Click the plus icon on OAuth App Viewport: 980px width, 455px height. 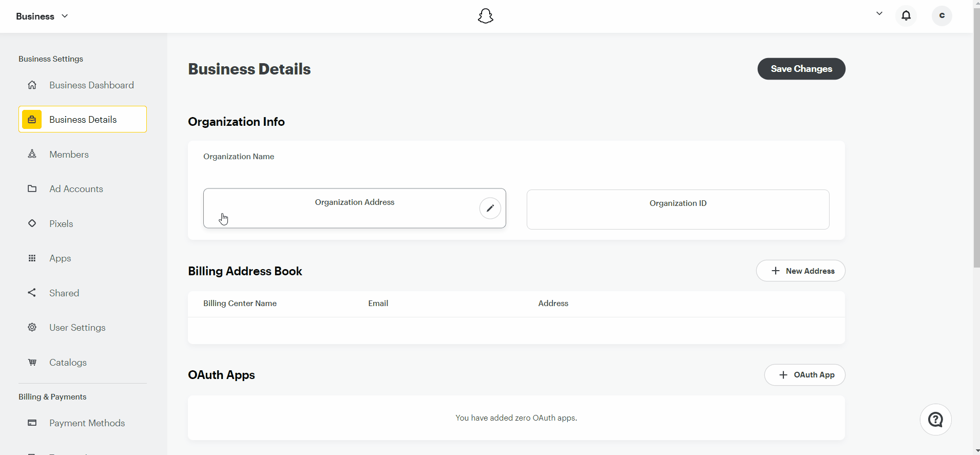(783, 375)
